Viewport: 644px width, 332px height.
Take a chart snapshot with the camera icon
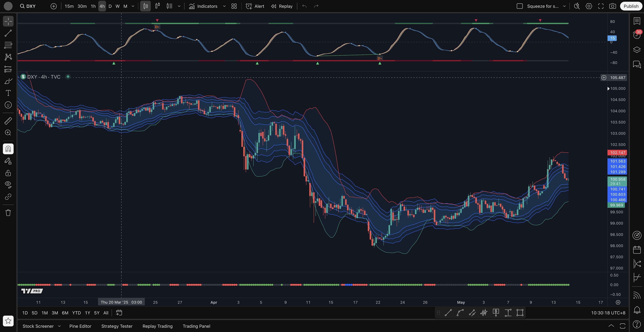click(612, 6)
